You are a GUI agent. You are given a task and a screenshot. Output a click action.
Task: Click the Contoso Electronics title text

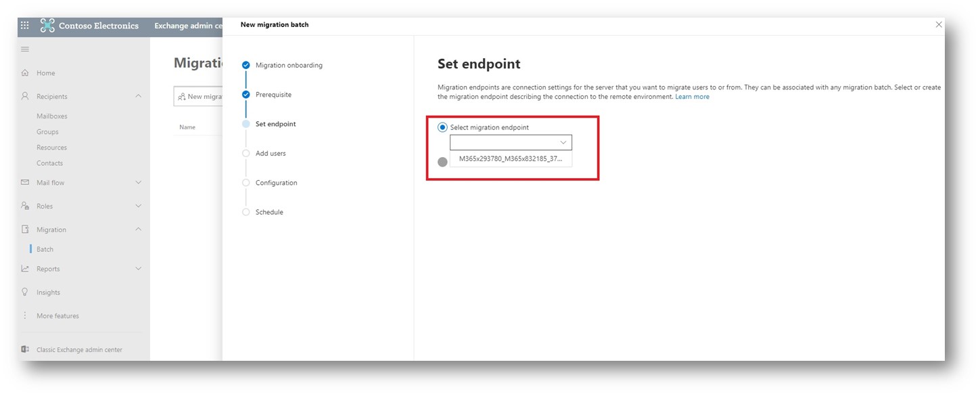coord(99,26)
